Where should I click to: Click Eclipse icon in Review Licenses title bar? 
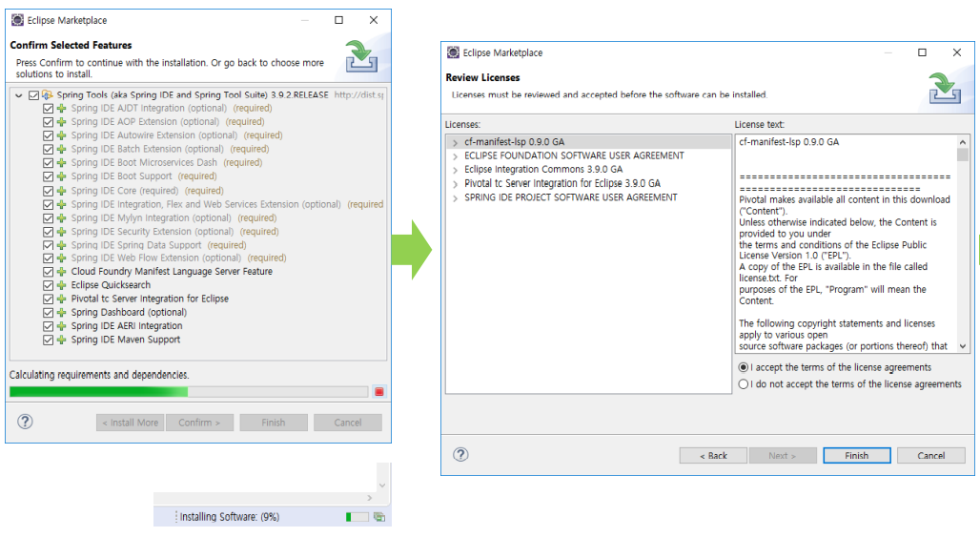(453, 52)
